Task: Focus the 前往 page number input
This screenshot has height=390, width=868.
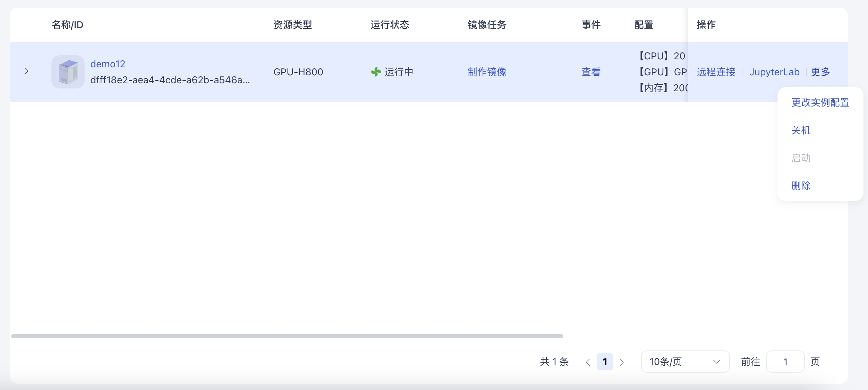Action: tap(785, 362)
